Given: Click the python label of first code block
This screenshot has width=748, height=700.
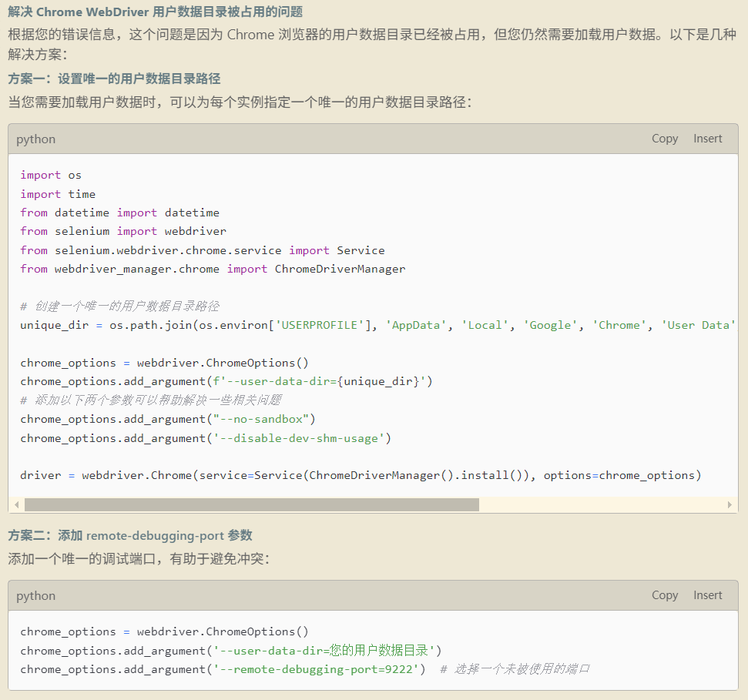Looking at the screenshot, I should [x=36, y=139].
